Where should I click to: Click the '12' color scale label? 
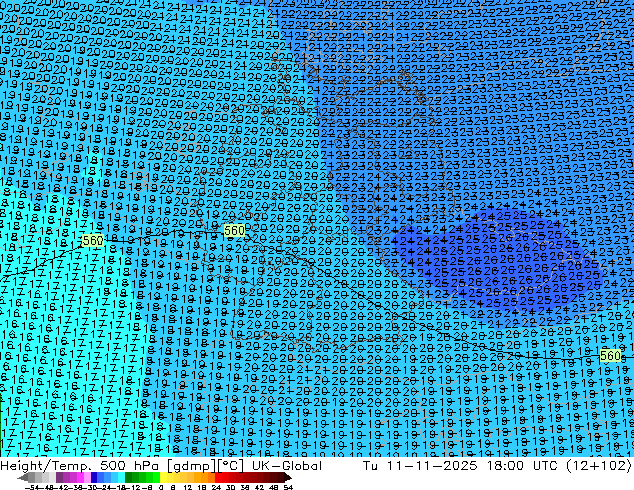tap(187, 488)
